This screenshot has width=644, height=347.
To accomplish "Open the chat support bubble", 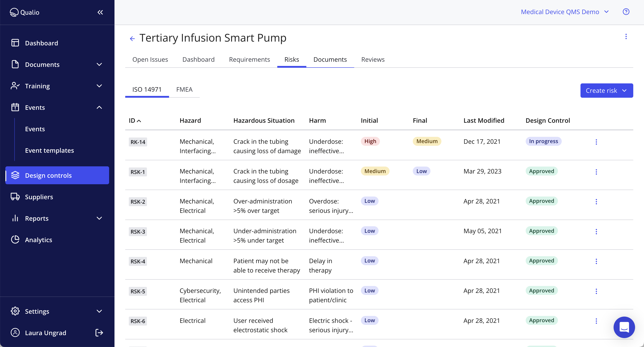I will [624, 327].
